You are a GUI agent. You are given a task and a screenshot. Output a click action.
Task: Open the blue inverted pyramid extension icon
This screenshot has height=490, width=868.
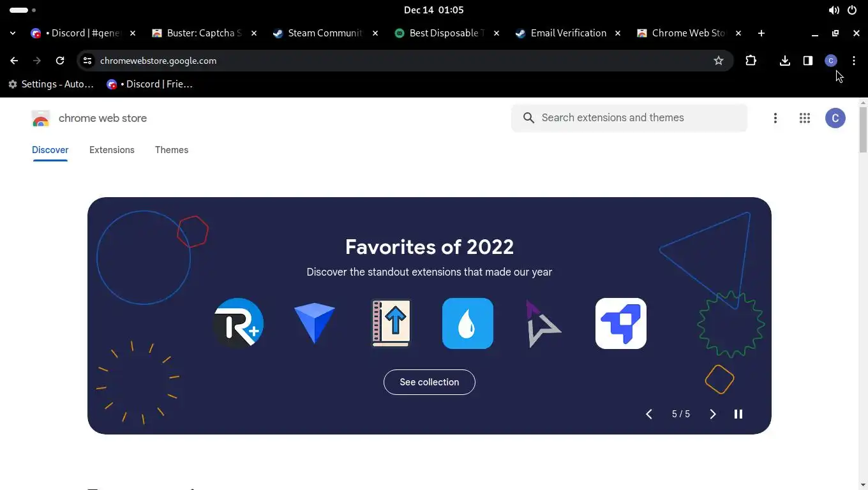pos(315,323)
